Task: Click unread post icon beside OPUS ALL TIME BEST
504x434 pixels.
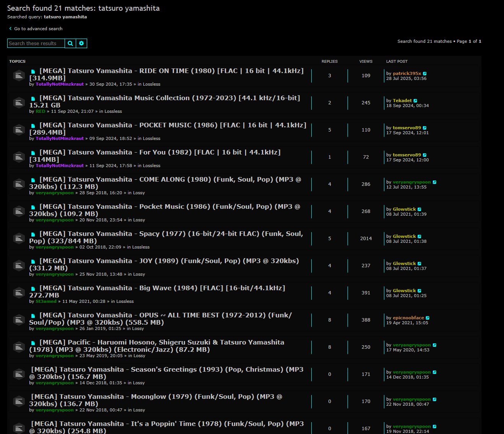Action: coord(33,316)
